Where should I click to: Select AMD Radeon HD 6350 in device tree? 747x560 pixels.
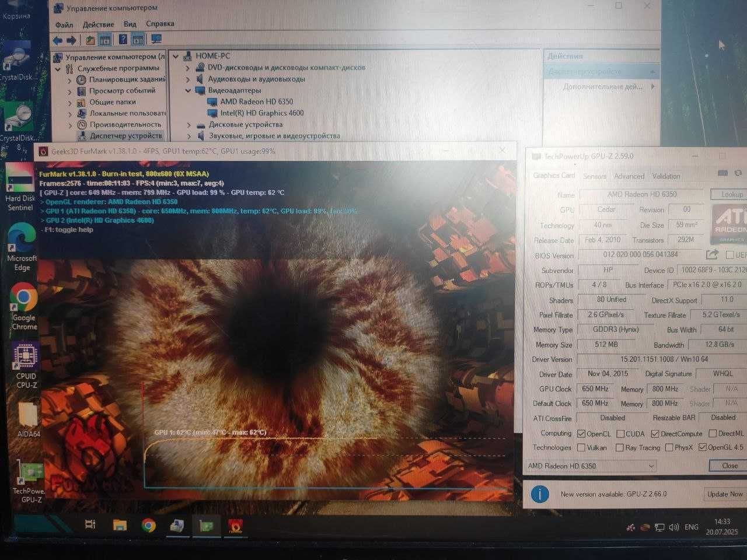pyautogui.click(x=256, y=101)
